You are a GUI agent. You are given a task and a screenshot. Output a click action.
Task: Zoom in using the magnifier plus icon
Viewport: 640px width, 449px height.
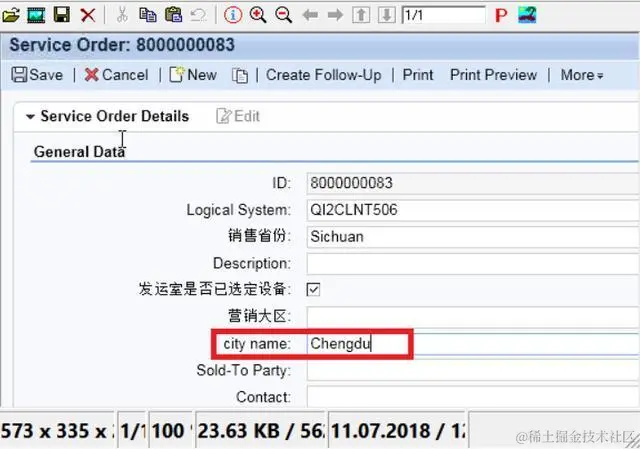click(x=258, y=16)
